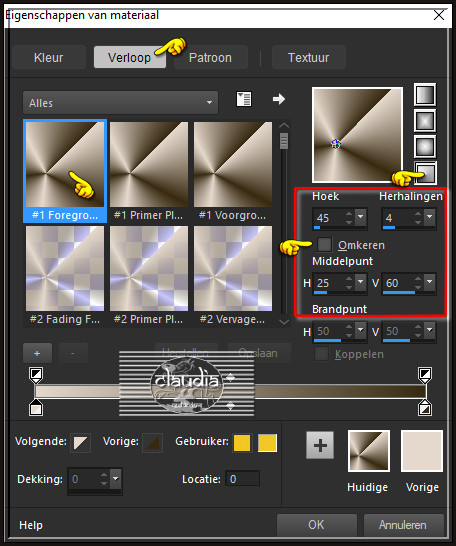Click the Volgende color stop icon
This screenshot has width=456, height=546.
pyautogui.click(x=81, y=443)
